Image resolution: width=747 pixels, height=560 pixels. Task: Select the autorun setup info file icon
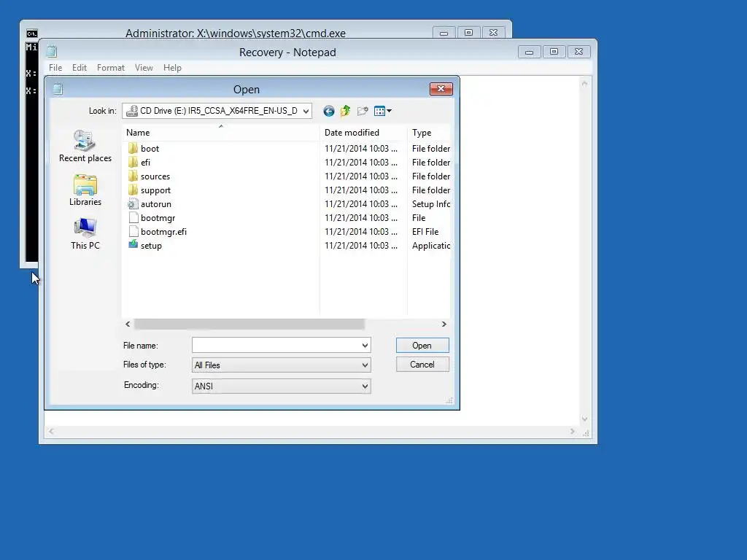(133, 204)
